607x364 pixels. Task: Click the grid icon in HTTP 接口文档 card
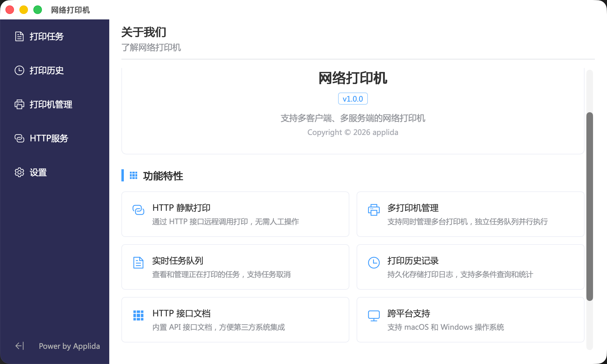138,315
